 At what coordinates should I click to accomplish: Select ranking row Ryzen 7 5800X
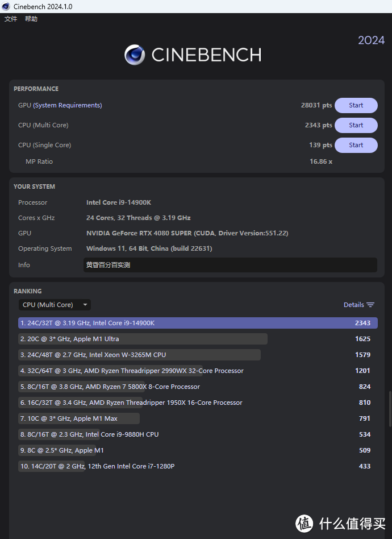(198, 387)
